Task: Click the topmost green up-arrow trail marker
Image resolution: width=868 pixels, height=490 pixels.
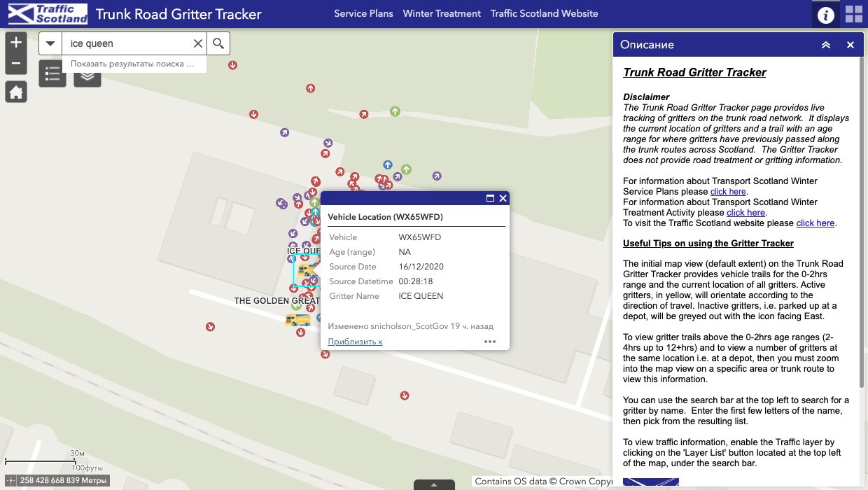Action: 395,111
